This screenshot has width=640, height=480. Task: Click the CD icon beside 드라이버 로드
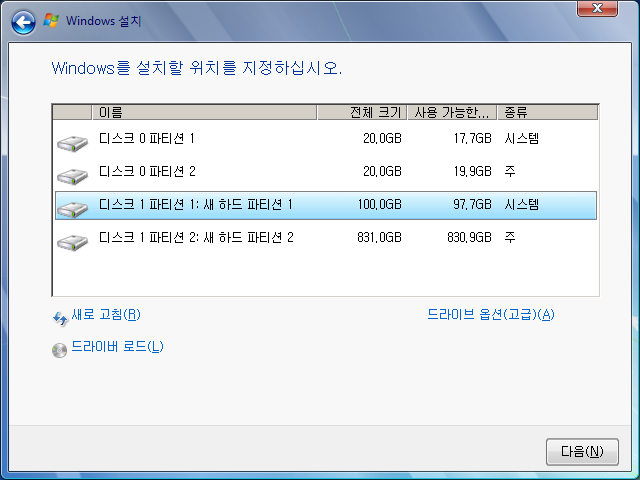pyautogui.click(x=60, y=350)
